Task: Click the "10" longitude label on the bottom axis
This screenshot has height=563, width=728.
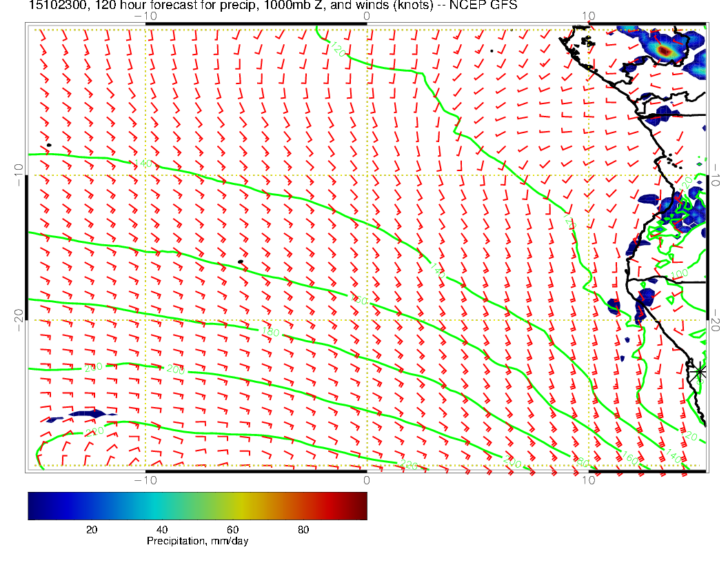Action: [588, 480]
